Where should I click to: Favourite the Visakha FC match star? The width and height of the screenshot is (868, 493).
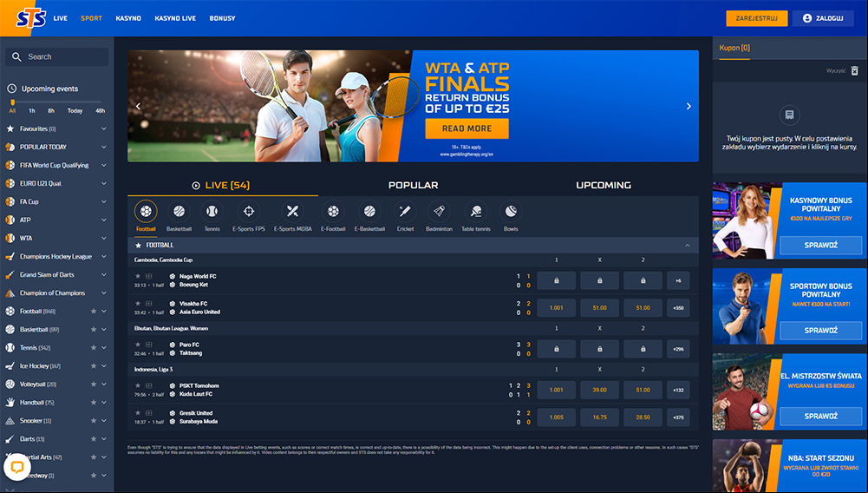(138, 304)
